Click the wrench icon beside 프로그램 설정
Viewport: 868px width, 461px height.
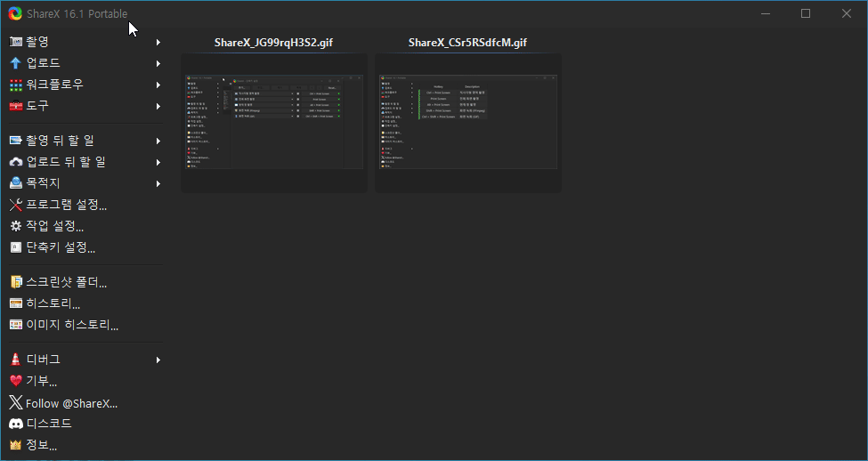[15, 205]
